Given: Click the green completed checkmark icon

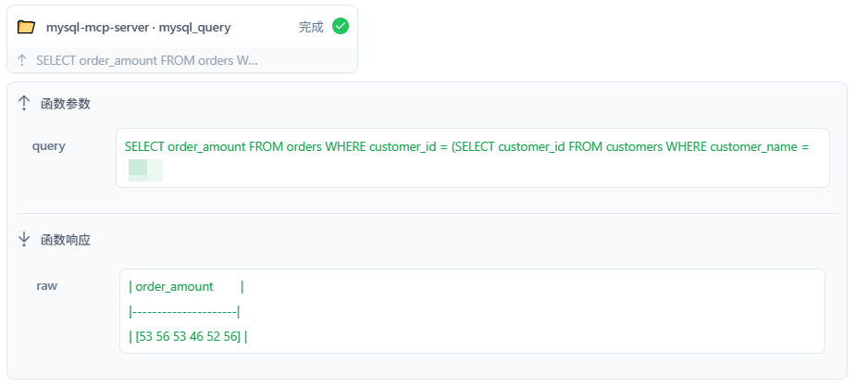Looking at the screenshot, I should (x=341, y=26).
